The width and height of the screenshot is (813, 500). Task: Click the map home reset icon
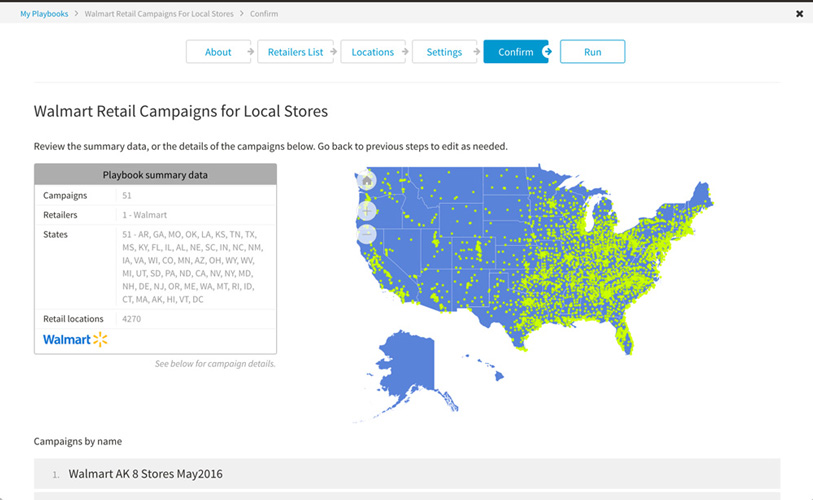367,181
